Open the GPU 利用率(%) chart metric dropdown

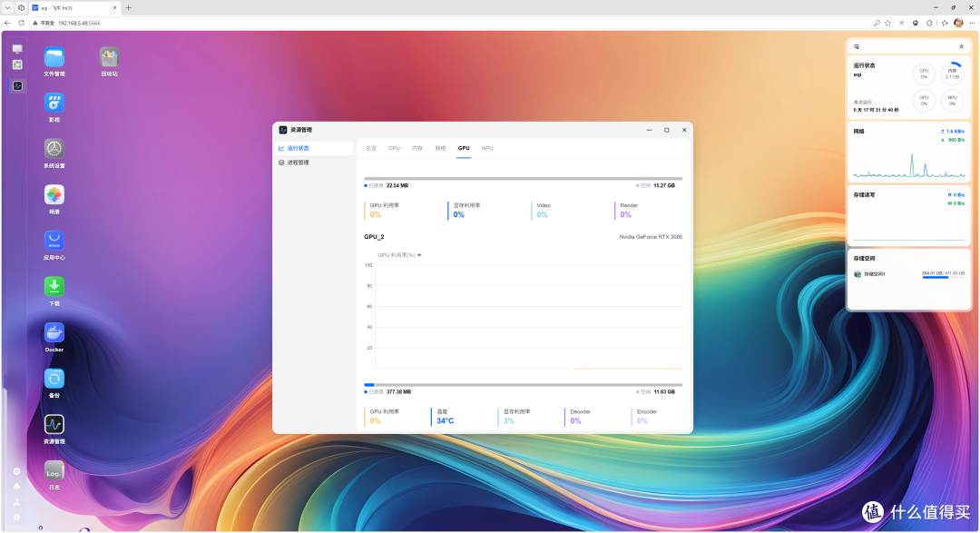399,255
